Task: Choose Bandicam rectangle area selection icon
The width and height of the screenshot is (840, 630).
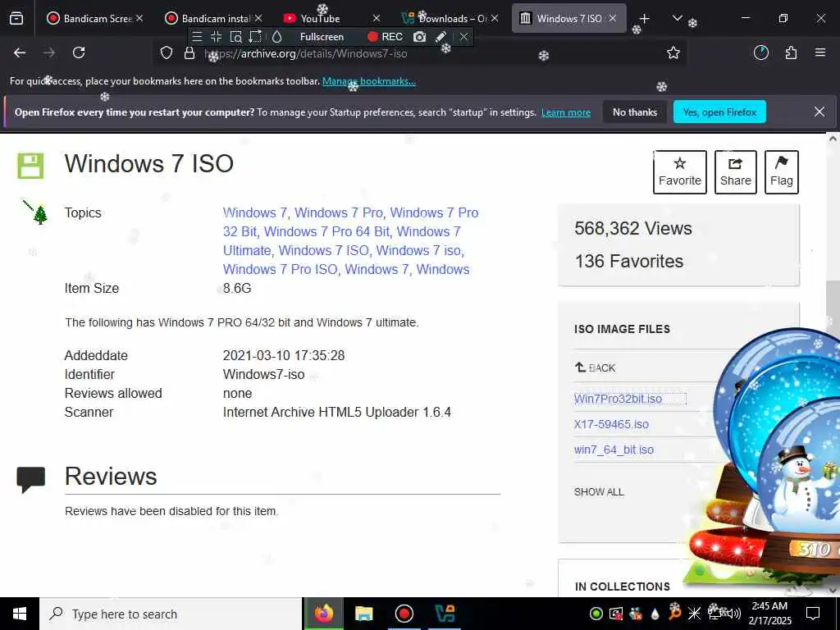Action: (x=256, y=37)
